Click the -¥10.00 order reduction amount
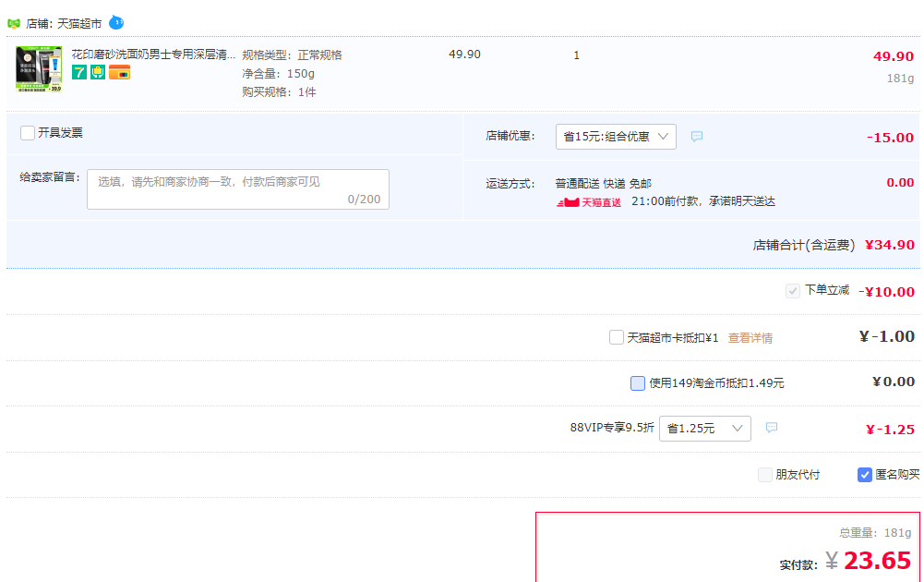924x582 pixels. [886, 291]
